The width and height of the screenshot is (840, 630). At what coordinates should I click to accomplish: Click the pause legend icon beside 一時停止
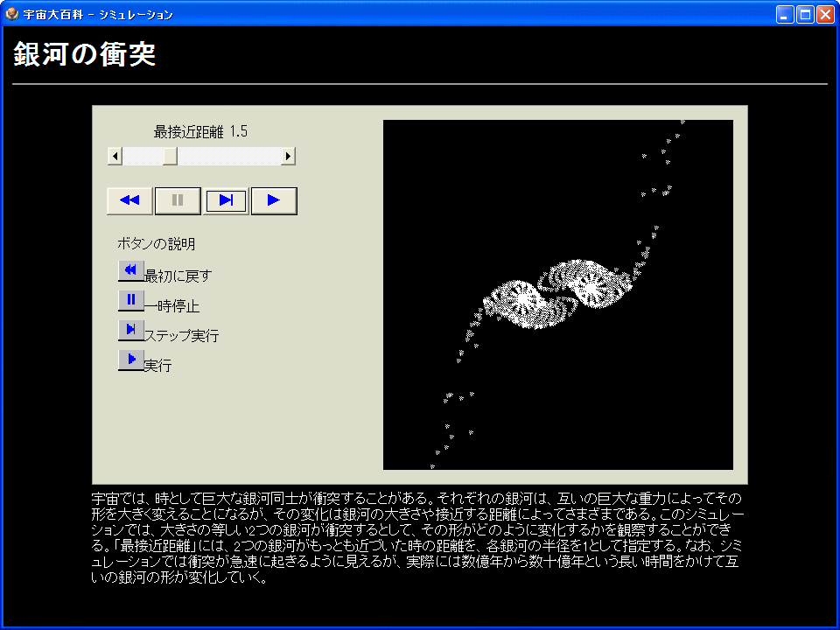coord(130,300)
